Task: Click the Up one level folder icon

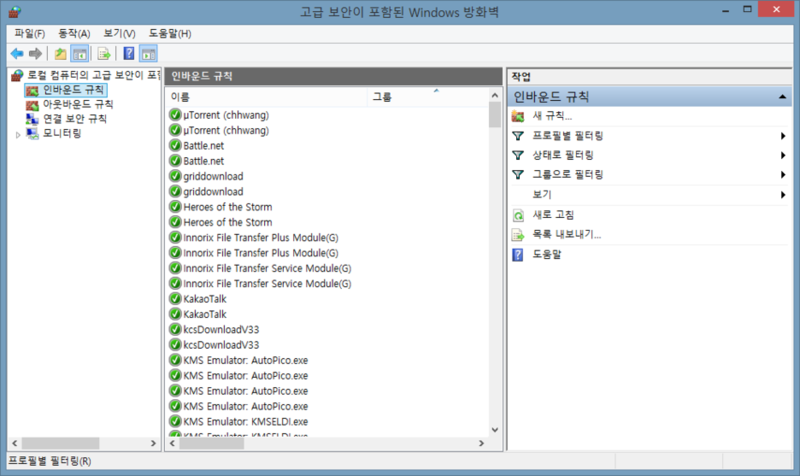Action: pyautogui.click(x=60, y=54)
